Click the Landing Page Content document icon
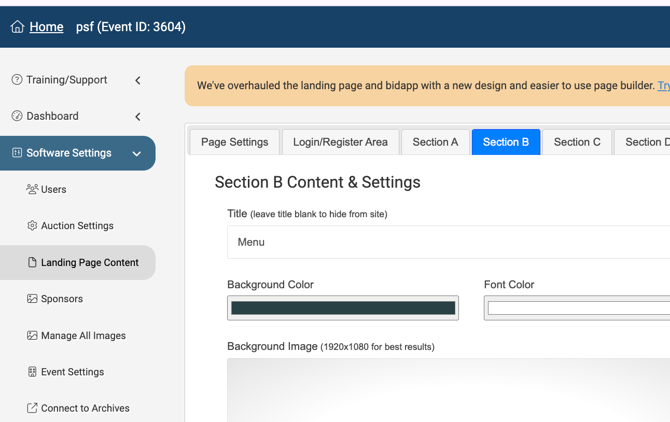 point(32,262)
